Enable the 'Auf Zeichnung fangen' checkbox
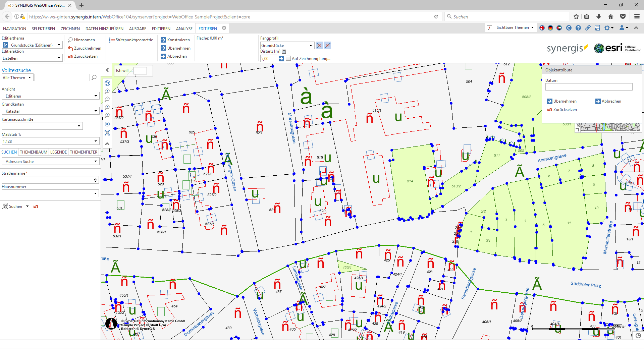The width and height of the screenshot is (644, 349). (288, 58)
